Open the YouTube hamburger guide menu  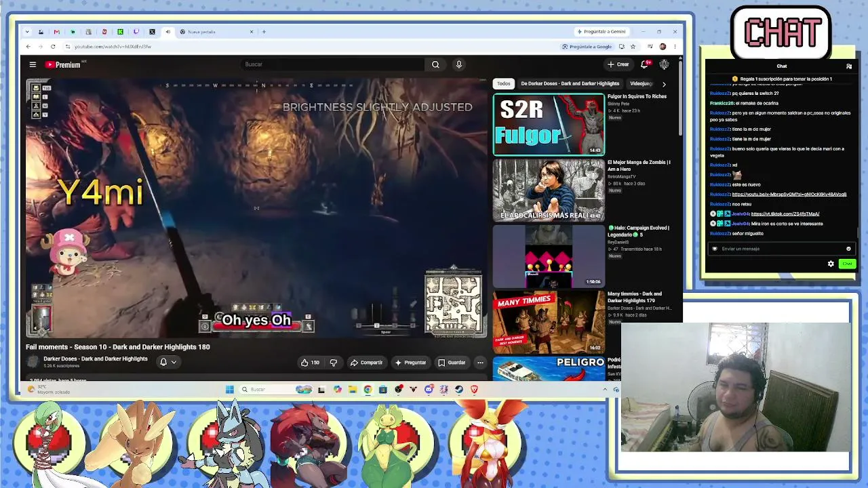33,64
